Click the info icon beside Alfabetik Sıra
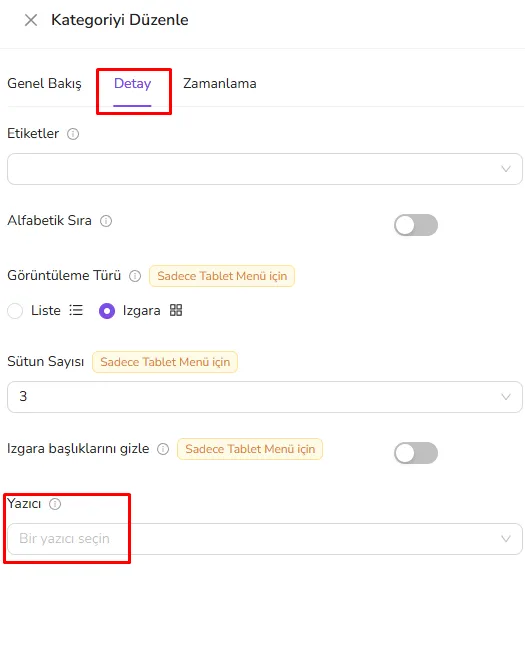Viewport: 525px width, 647px height. coord(106,221)
